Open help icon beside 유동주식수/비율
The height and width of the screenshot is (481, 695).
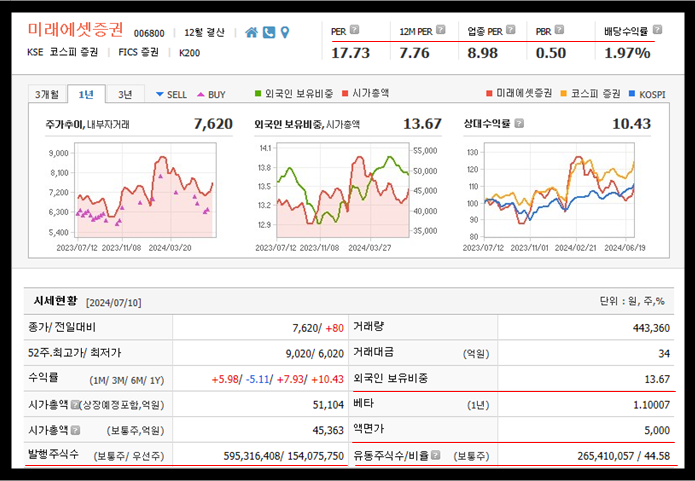click(436, 455)
